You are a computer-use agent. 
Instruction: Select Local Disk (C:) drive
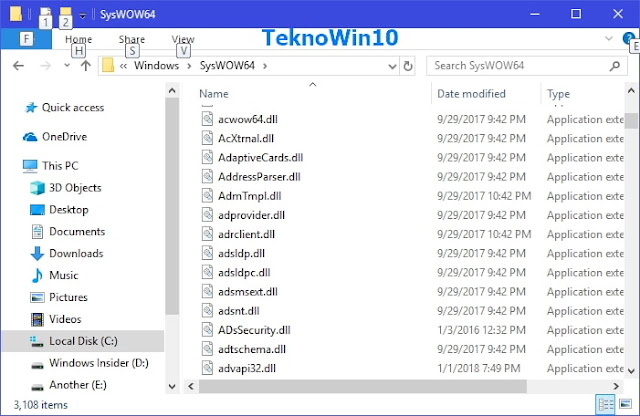(x=83, y=341)
